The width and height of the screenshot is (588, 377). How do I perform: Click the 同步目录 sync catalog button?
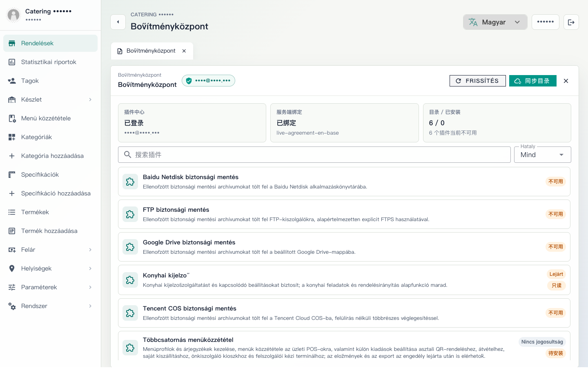532,81
